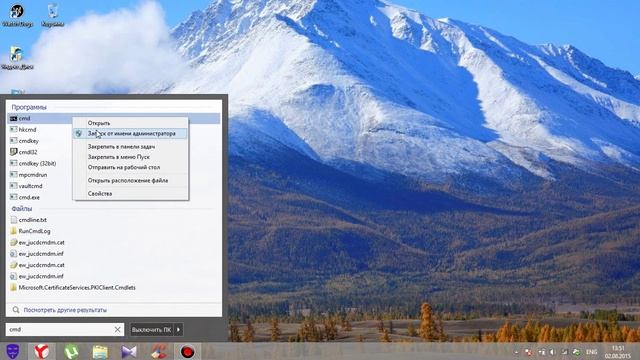Switch the ENG language indicator
Image resolution: width=640 pixels, height=360 pixels.
tap(591, 352)
